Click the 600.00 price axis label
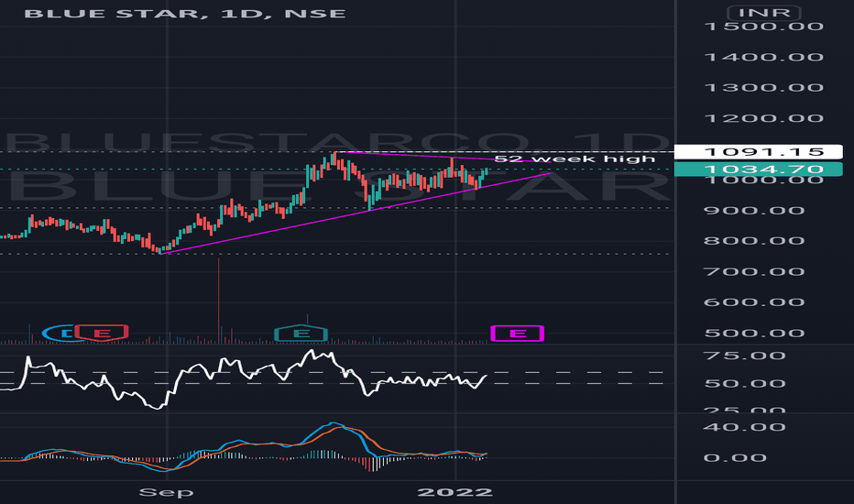854x504 pixels. click(x=754, y=301)
